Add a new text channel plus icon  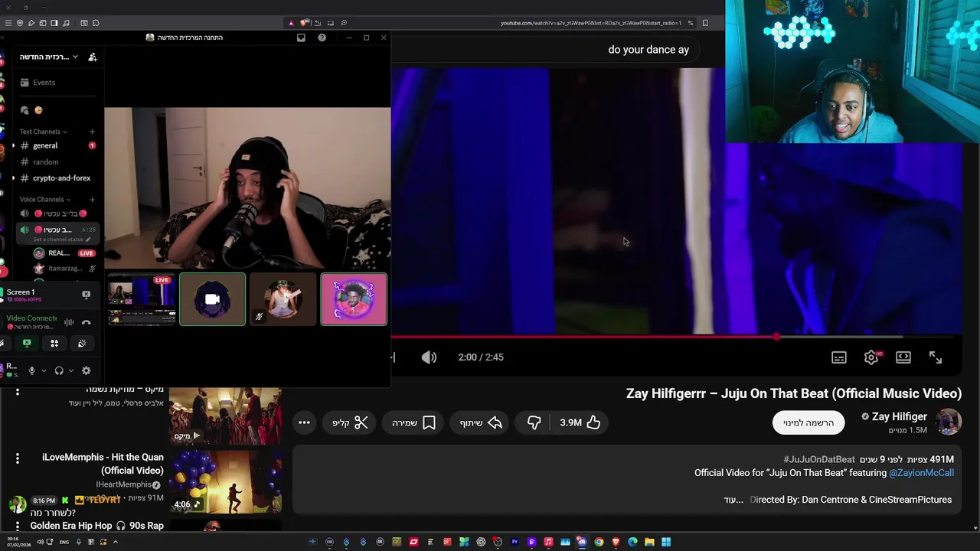pos(92,132)
